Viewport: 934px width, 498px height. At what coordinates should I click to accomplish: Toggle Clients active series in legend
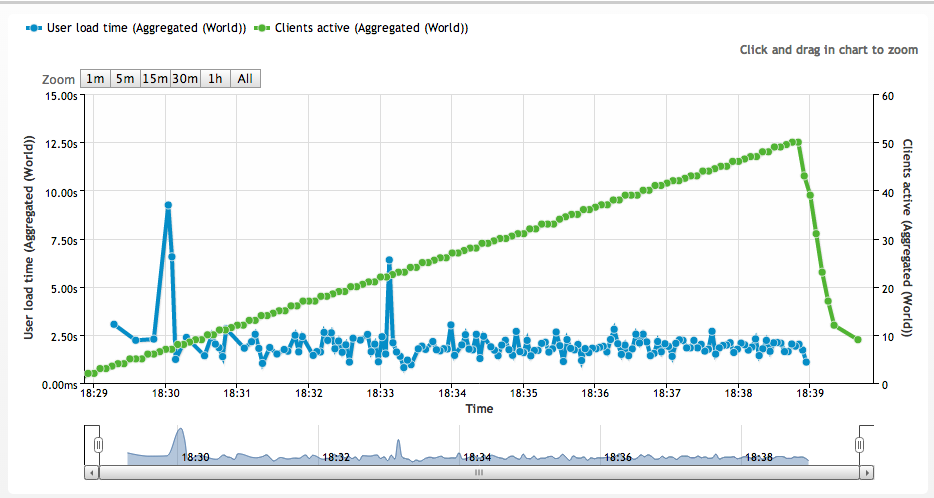pos(361,28)
